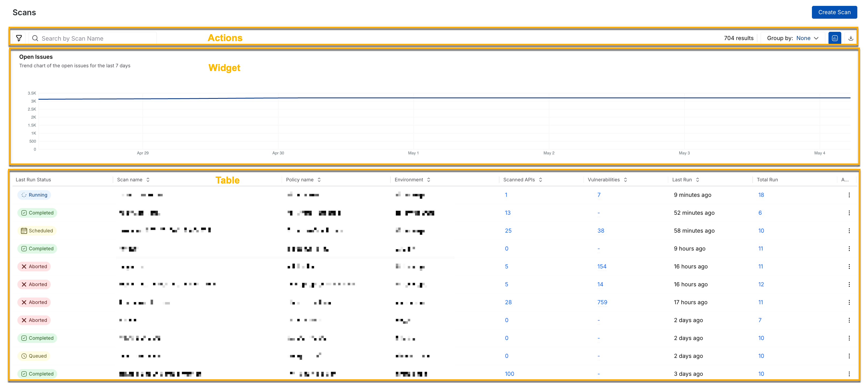Click the Queued status badge
This screenshot has height=383, width=868.
[x=34, y=356]
